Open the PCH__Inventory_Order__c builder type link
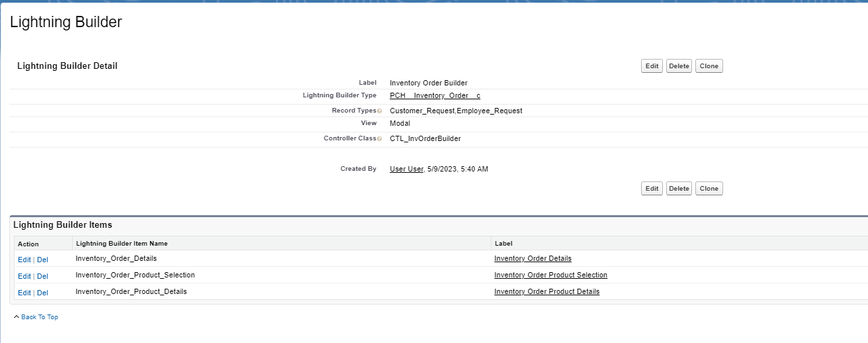 coord(435,96)
